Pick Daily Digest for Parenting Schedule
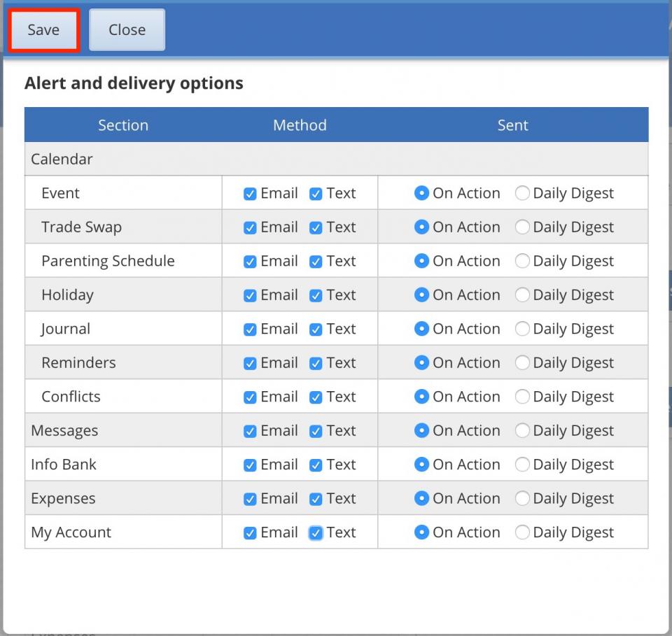 [x=522, y=261]
